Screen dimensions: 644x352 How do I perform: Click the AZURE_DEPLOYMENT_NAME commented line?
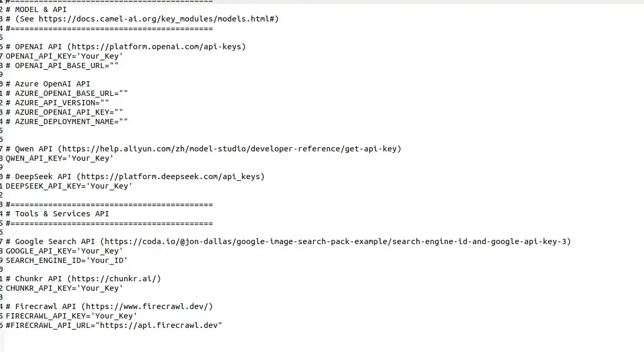click(x=67, y=121)
